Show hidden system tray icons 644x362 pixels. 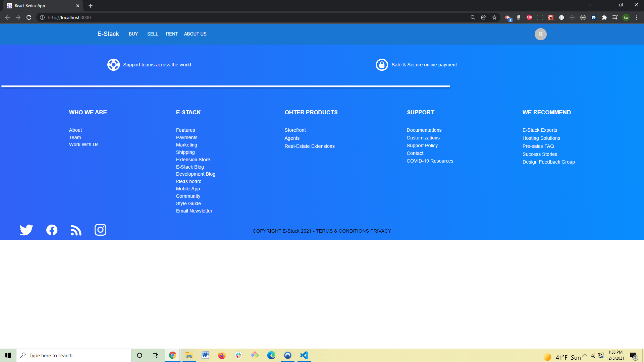pos(585,355)
